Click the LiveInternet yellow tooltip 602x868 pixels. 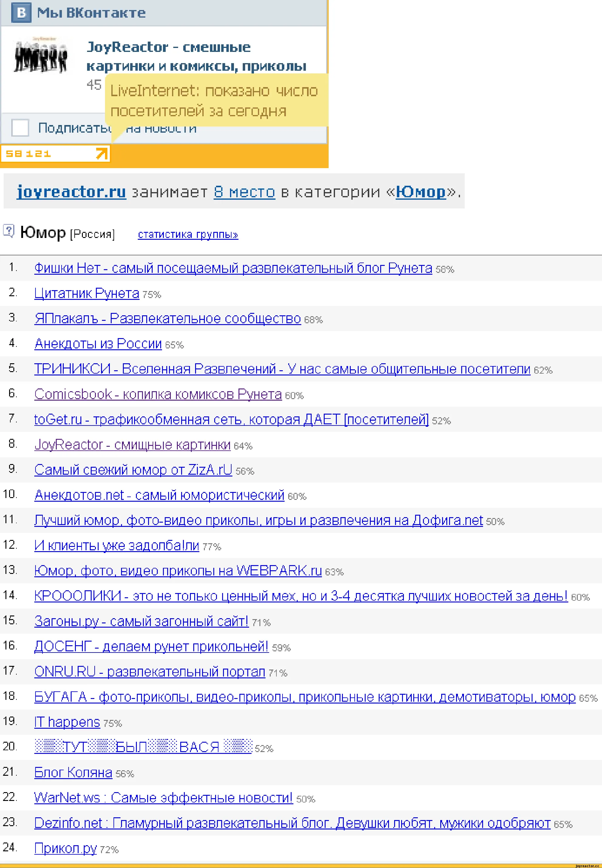217,100
